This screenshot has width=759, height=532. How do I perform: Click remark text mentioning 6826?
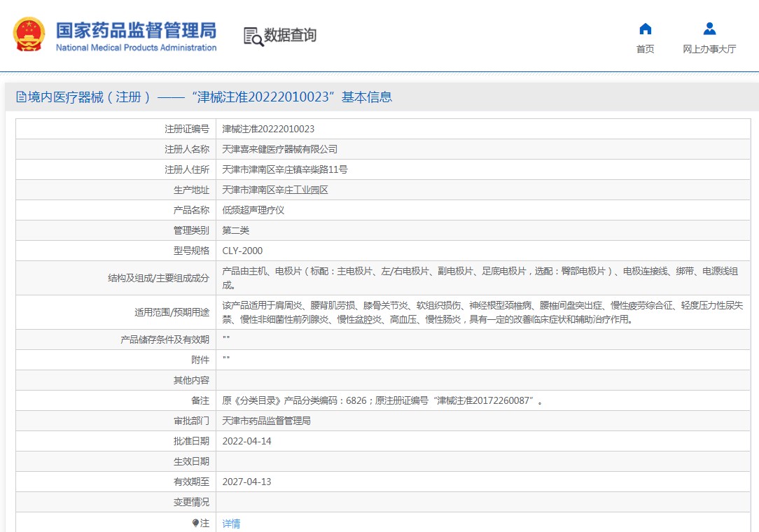382,400
